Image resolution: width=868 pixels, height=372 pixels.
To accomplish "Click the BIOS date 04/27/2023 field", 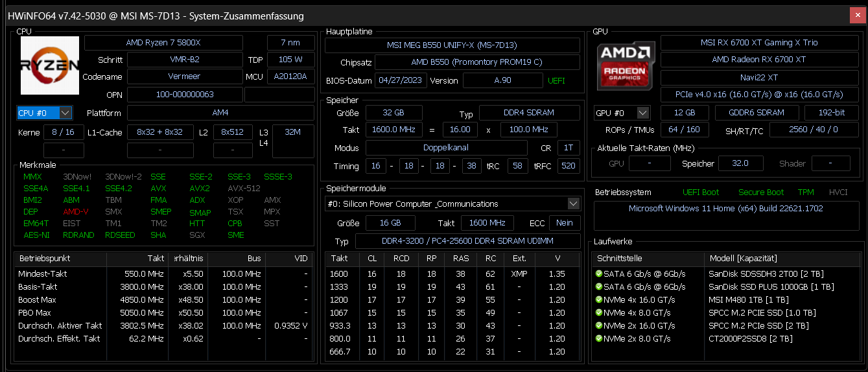I will click(x=399, y=80).
